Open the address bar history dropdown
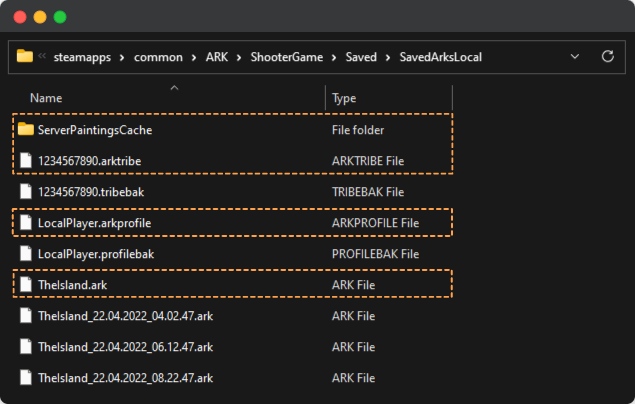This screenshot has width=635, height=404. [x=575, y=56]
